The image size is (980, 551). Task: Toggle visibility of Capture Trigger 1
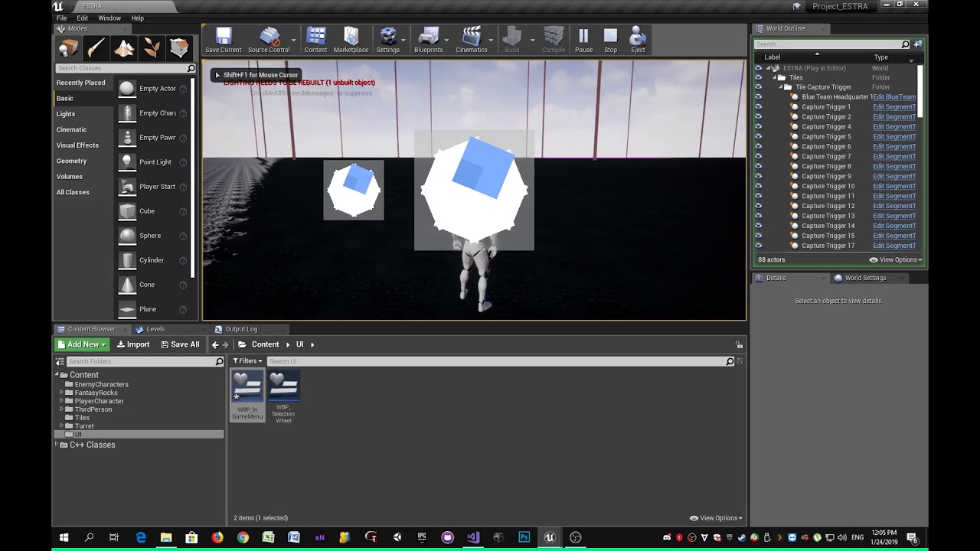coord(758,107)
